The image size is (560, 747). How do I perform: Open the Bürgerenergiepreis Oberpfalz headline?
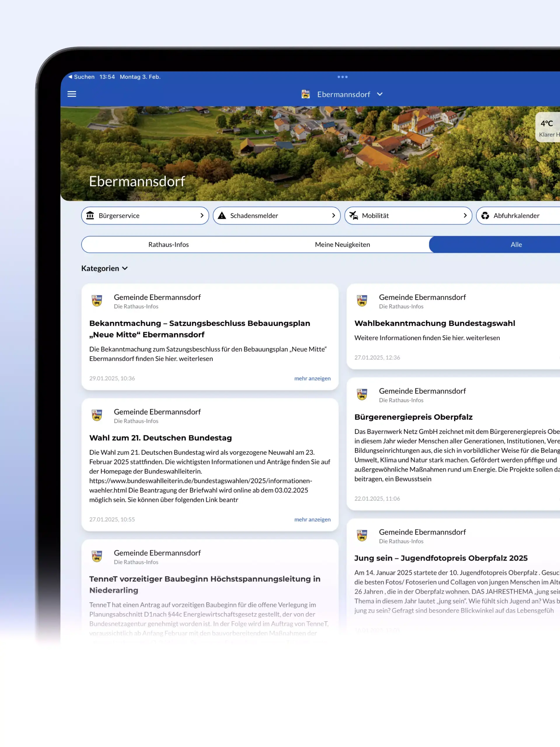point(414,417)
